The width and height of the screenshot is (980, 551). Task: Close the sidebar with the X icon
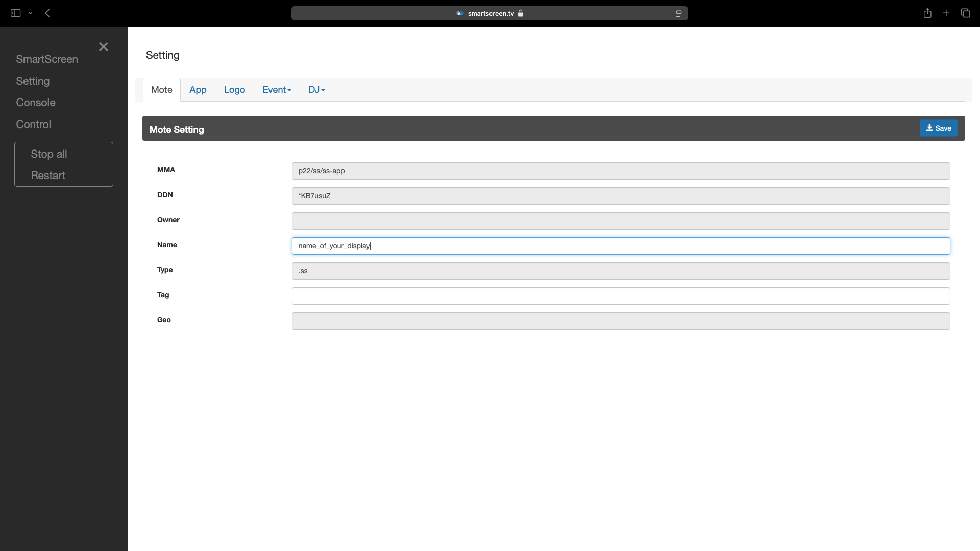(x=104, y=47)
